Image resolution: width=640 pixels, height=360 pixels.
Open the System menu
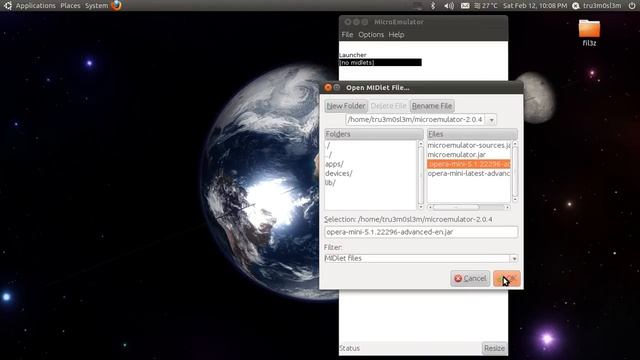97,6
